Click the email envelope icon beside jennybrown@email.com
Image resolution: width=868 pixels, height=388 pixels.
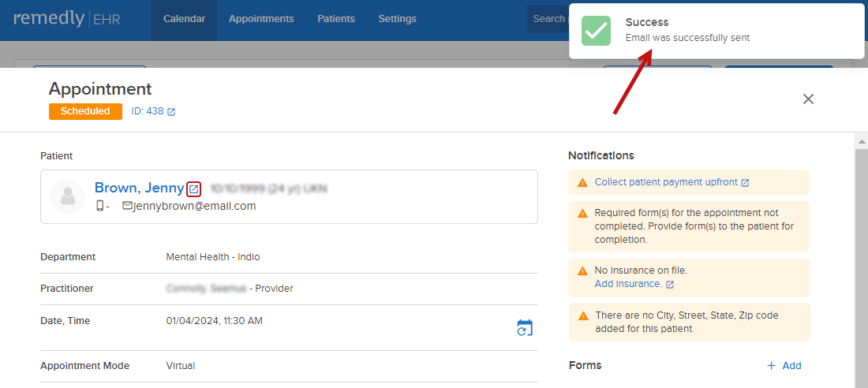tap(127, 206)
